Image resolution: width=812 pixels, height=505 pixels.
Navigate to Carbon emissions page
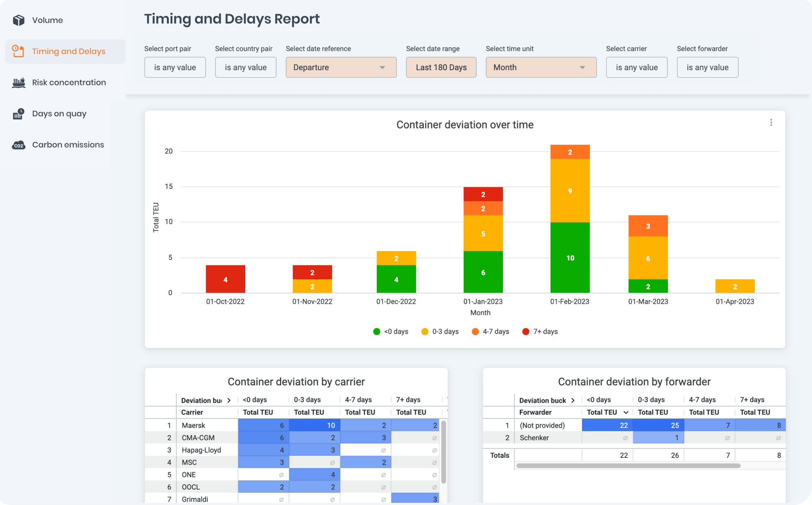(68, 145)
